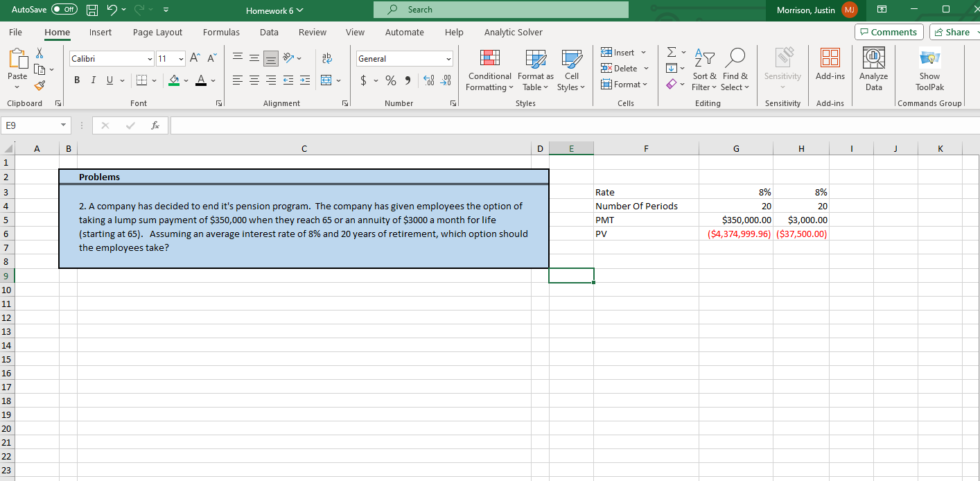Viewport: 980px width, 481px height.
Task: Expand the Fill Color dropdown arrow
Action: (185, 80)
